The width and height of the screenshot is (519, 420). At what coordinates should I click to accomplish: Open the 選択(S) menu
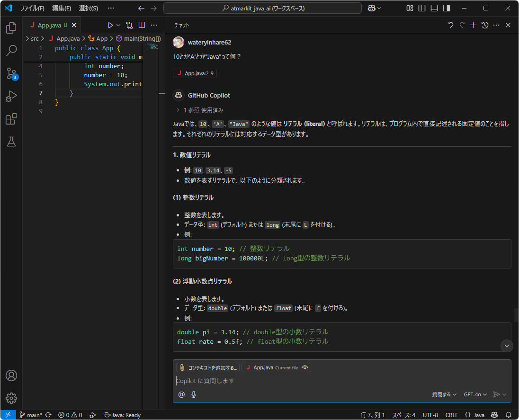[89, 8]
